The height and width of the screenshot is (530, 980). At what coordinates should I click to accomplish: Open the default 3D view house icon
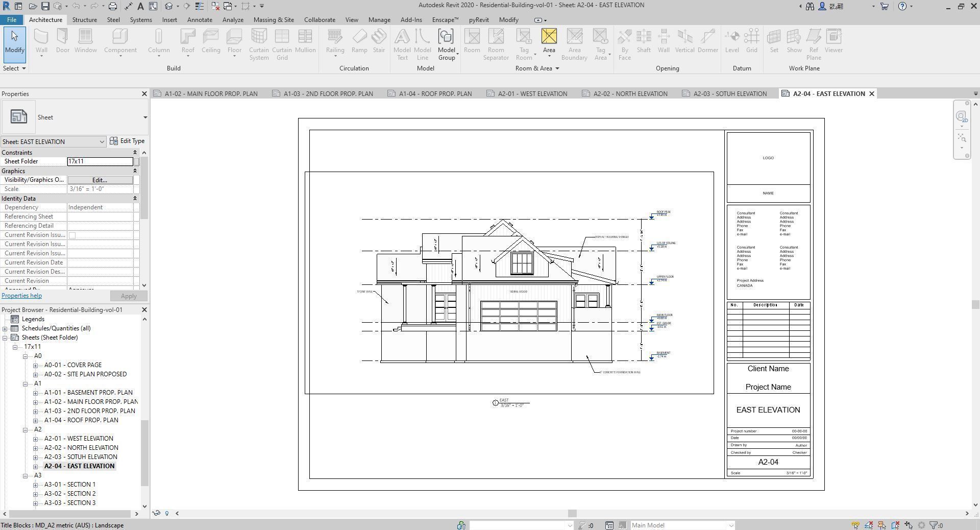click(169, 6)
